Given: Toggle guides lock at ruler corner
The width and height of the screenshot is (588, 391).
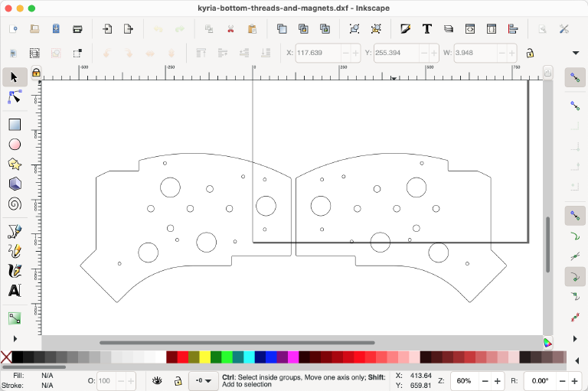Looking at the screenshot, I should click(x=36, y=73).
